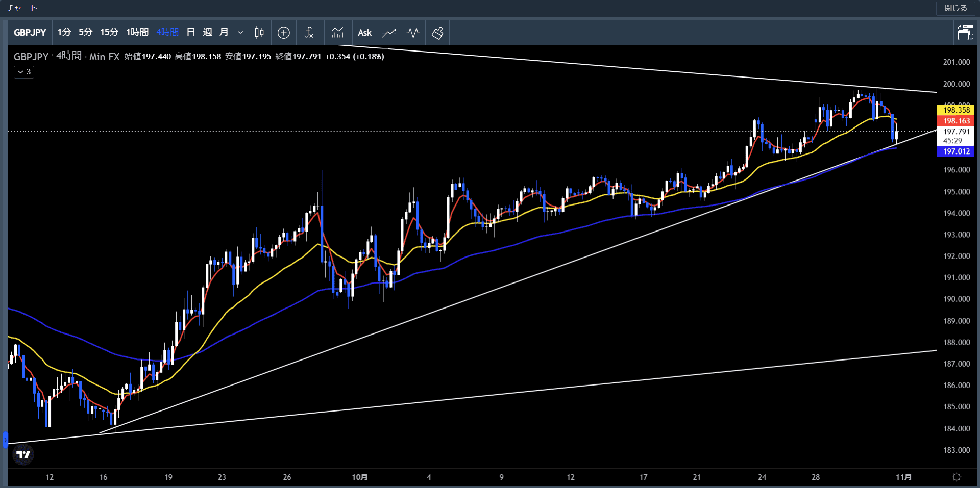Click the 安値197.195 low value
Image resolution: width=980 pixels, height=488 pixels.
[248, 56]
